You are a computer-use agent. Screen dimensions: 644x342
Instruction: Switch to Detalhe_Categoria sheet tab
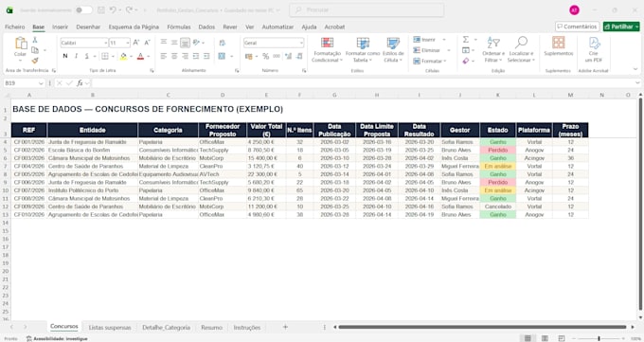(166, 327)
